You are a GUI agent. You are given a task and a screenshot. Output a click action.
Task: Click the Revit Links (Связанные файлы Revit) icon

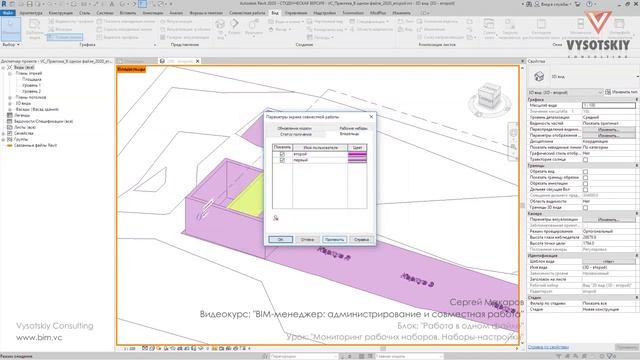click(x=10, y=145)
